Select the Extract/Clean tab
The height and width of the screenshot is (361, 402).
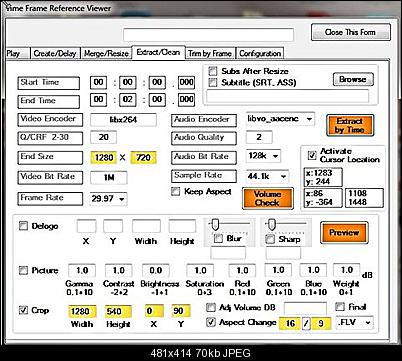coord(158,52)
